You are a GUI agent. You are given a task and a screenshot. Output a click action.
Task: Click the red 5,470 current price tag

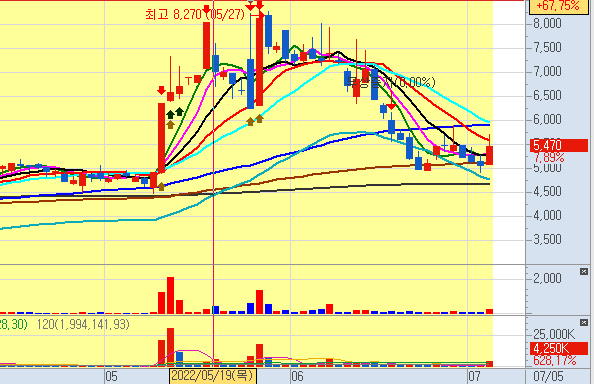click(558, 145)
